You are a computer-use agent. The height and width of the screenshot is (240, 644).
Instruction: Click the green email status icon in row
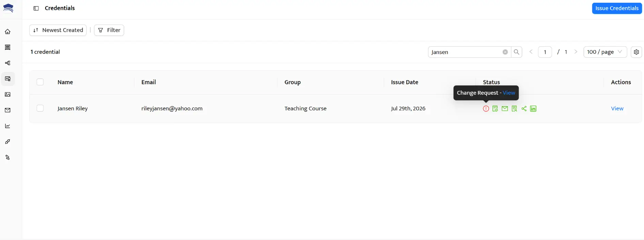coord(505,109)
